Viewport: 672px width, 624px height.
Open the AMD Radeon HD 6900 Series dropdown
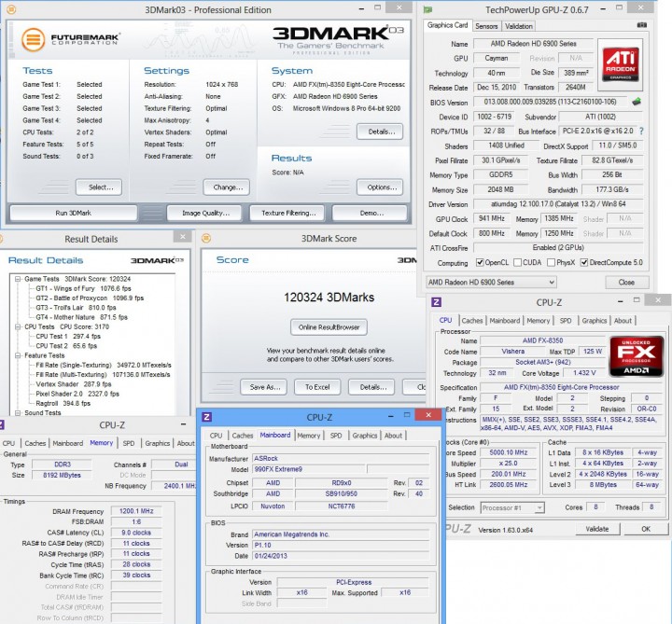coord(491,283)
